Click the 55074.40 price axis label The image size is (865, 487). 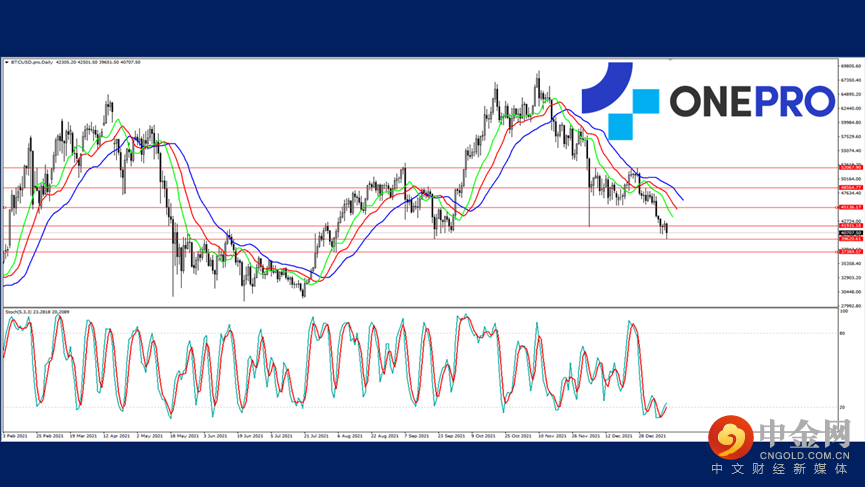pos(851,151)
